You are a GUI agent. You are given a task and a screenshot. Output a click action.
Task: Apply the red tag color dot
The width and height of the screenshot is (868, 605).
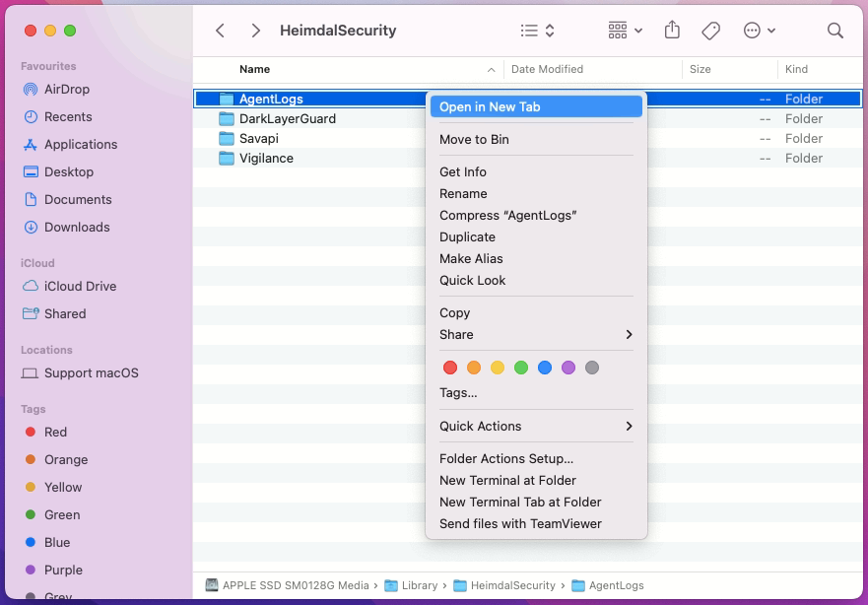click(450, 368)
